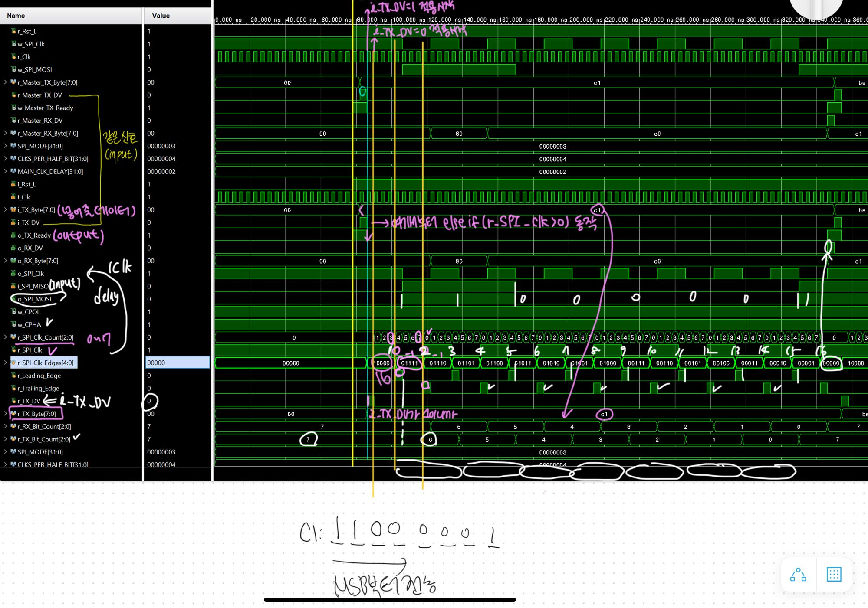Click the bus icon beside CLKS_PER_HALF_BIT[31:0]

13,159
